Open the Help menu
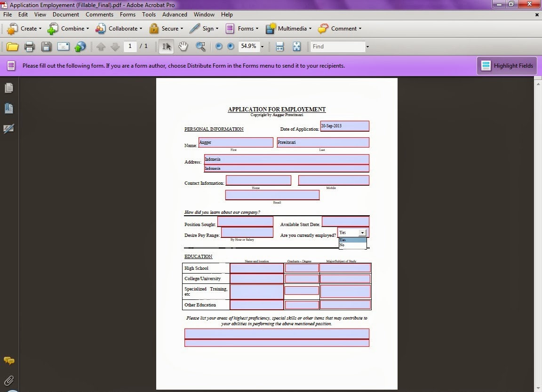This screenshot has width=542, height=392. (x=227, y=15)
